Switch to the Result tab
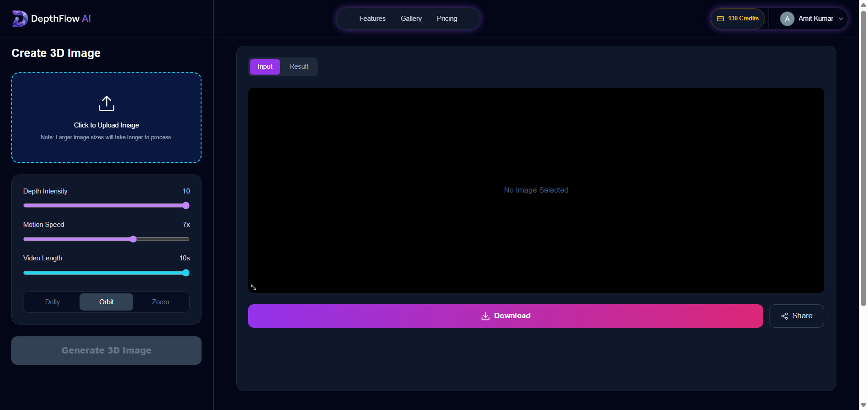The width and height of the screenshot is (868, 410). tap(299, 66)
